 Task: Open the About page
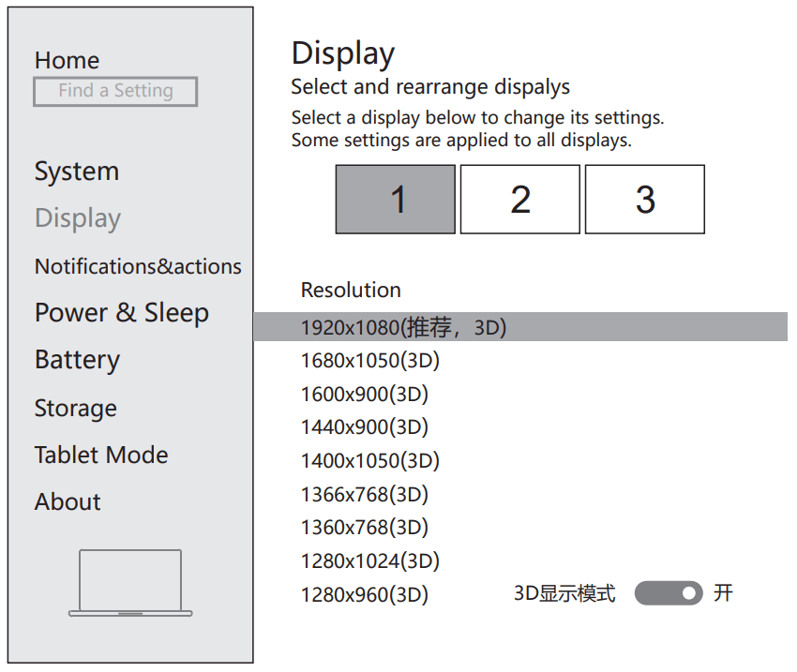point(67,502)
